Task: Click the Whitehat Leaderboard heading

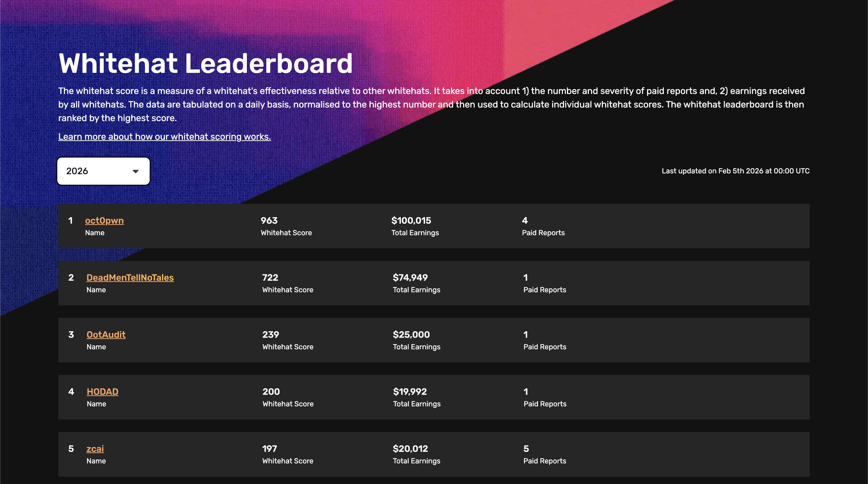Action: tap(205, 63)
